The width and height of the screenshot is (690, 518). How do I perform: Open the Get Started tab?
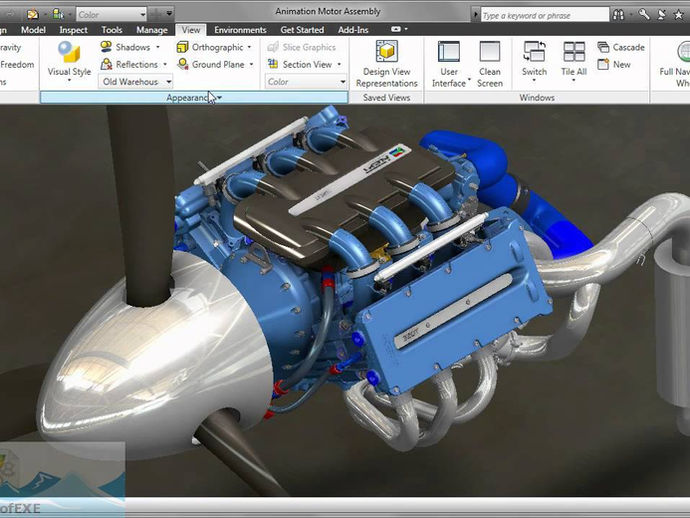coord(302,30)
